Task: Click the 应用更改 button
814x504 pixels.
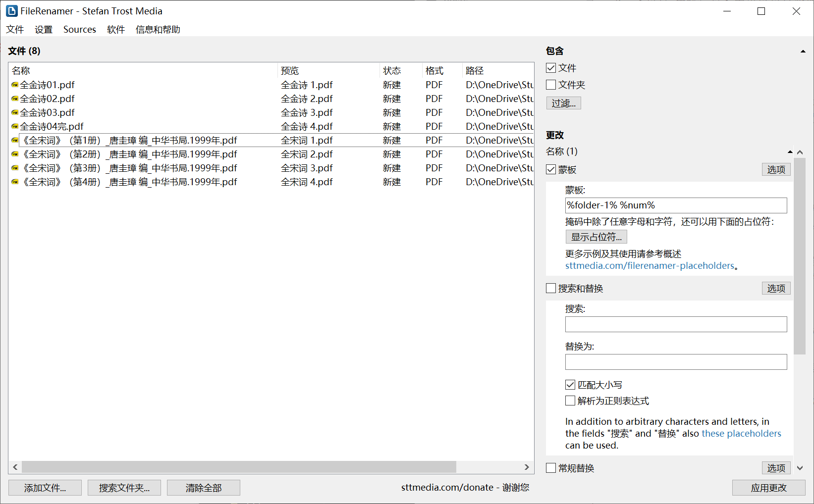Action: [x=769, y=488]
